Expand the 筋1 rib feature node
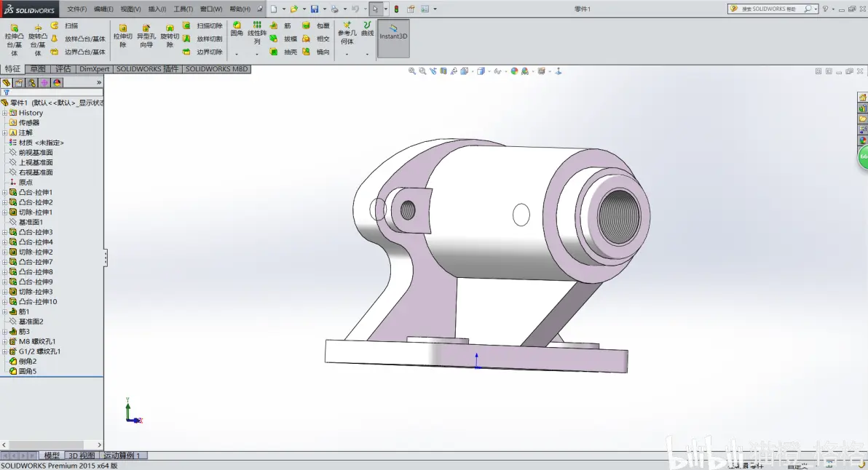868x470 pixels. (5, 312)
